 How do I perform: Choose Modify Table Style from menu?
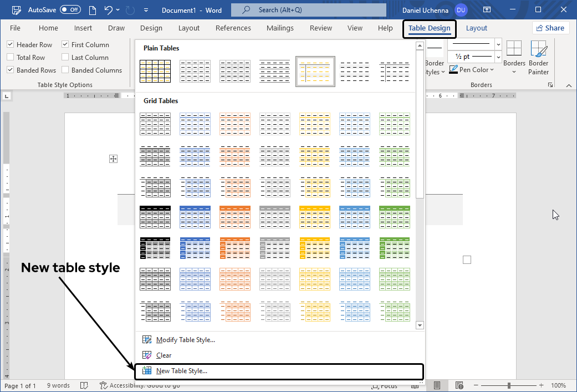[x=185, y=340]
